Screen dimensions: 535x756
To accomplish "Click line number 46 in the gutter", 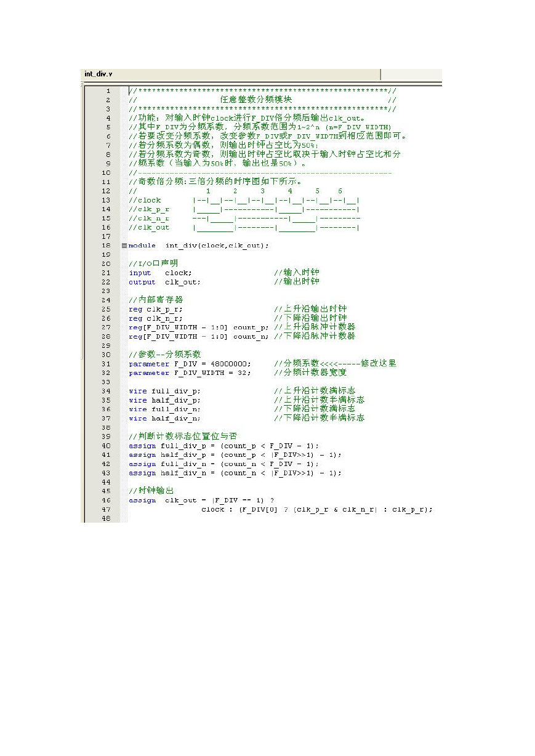I will [x=107, y=500].
